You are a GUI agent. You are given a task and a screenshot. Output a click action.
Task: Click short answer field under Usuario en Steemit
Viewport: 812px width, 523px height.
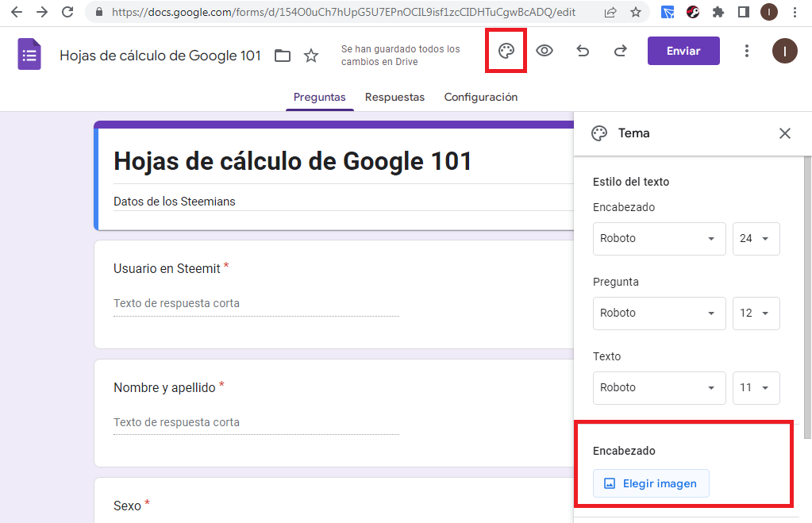pyautogui.click(x=256, y=303)
